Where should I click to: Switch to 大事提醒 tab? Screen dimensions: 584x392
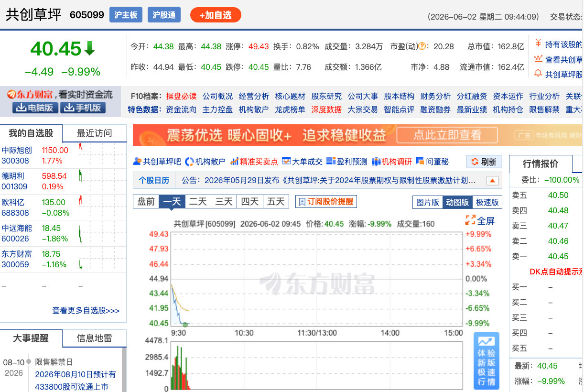click(31, 338)
